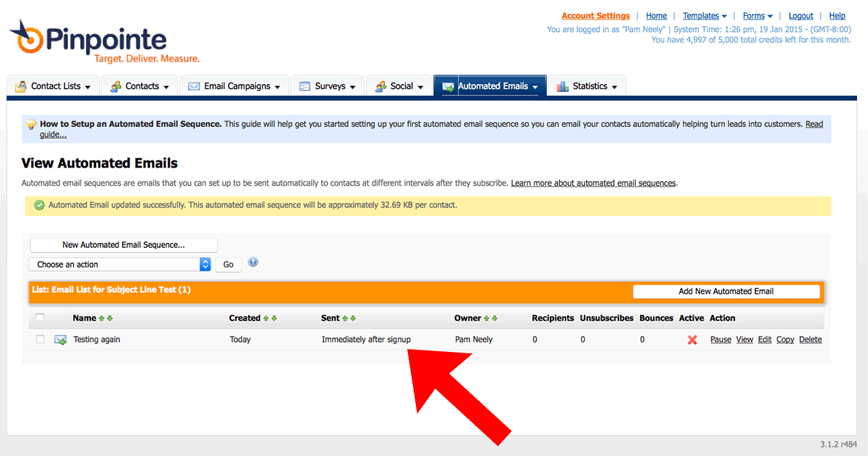Sort Owner column ascending arrow

[486, 318]
